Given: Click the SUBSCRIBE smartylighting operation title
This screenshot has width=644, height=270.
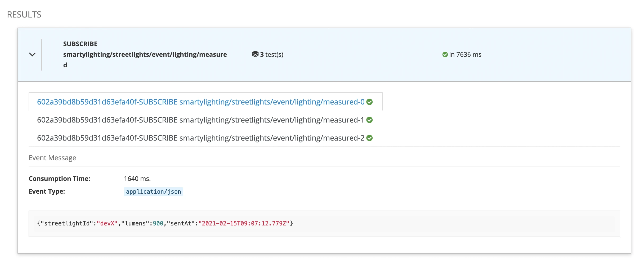Looking at the screenshot, I should point(145,54).
